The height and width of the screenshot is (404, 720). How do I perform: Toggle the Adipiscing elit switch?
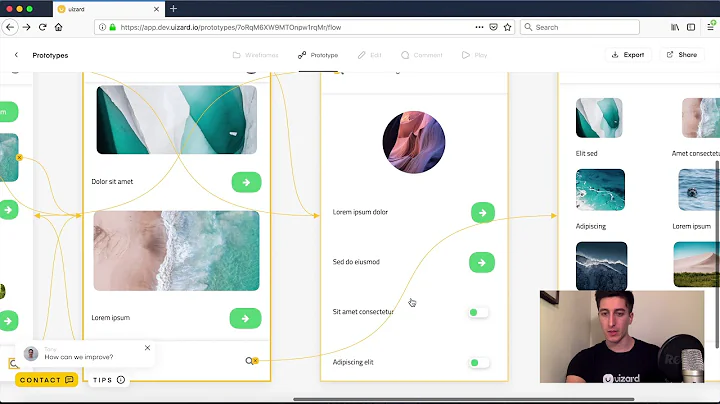479,363
